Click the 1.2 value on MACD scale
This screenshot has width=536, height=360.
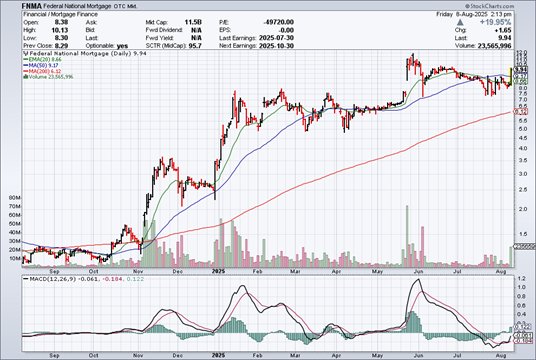521,279
